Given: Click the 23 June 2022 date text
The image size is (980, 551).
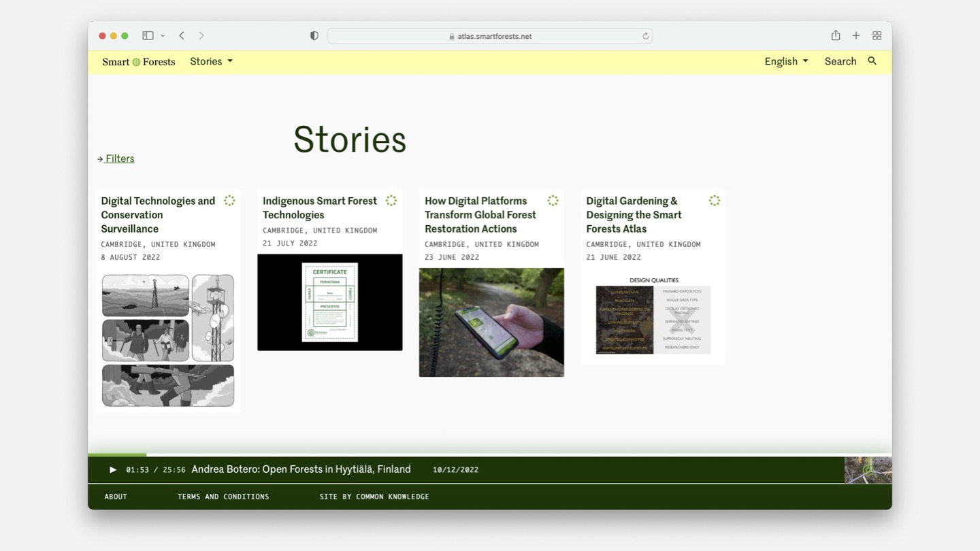Looking at the screenshot, I should tap(452, 257).
